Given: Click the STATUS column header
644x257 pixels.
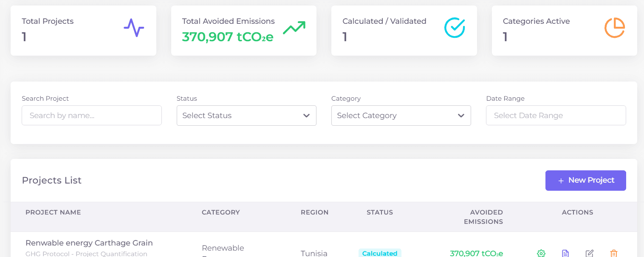Looking at the screenshot, I should (x=380, y=212).
